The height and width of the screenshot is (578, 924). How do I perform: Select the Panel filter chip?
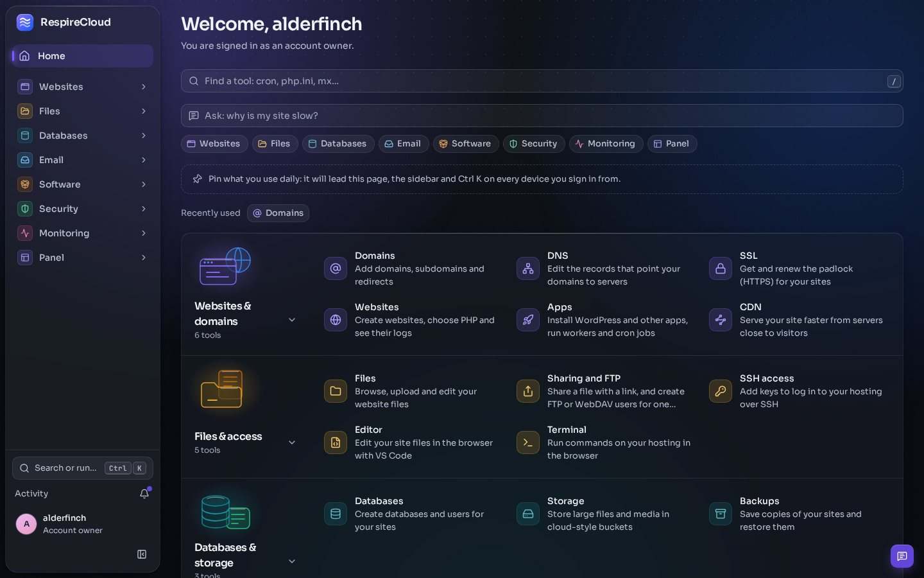coord(672,144)
